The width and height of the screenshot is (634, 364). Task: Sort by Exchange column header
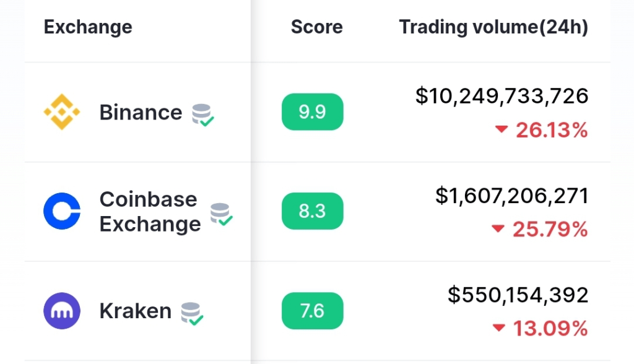pyautogui.click(x=88, y=27)
